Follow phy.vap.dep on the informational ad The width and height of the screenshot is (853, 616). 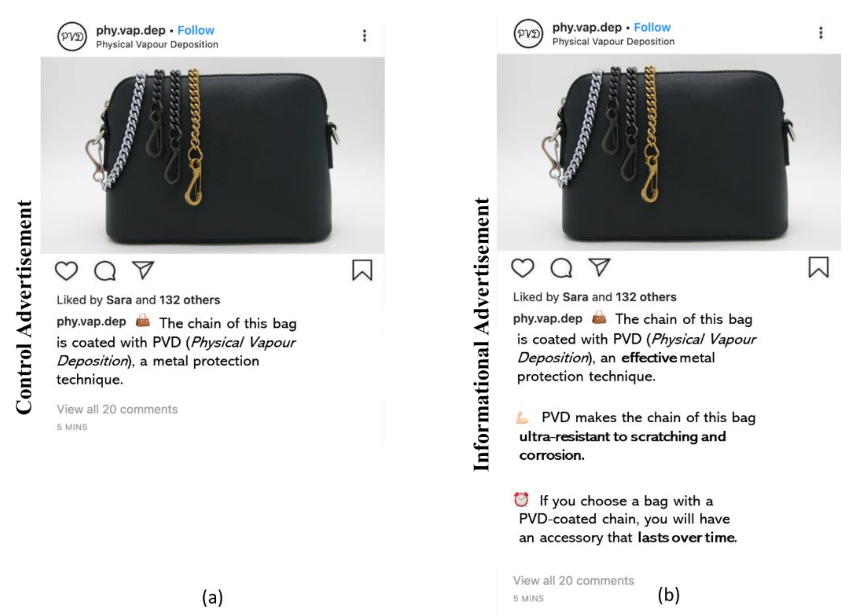(652, 27)
